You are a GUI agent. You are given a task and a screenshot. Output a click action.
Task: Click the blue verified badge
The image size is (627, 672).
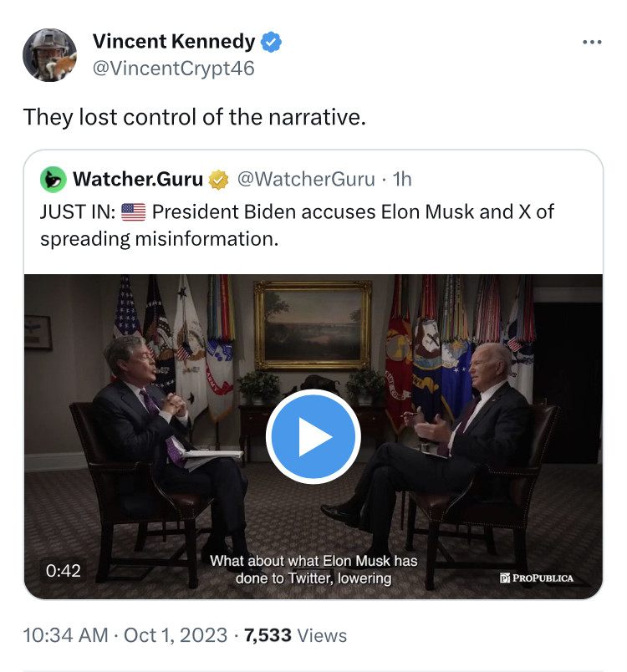click(272, 41)
